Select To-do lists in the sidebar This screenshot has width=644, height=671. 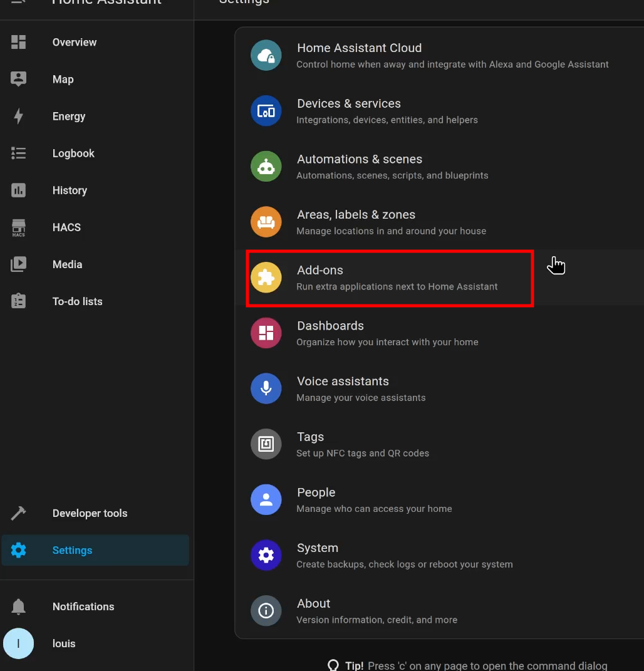point(78,301)
